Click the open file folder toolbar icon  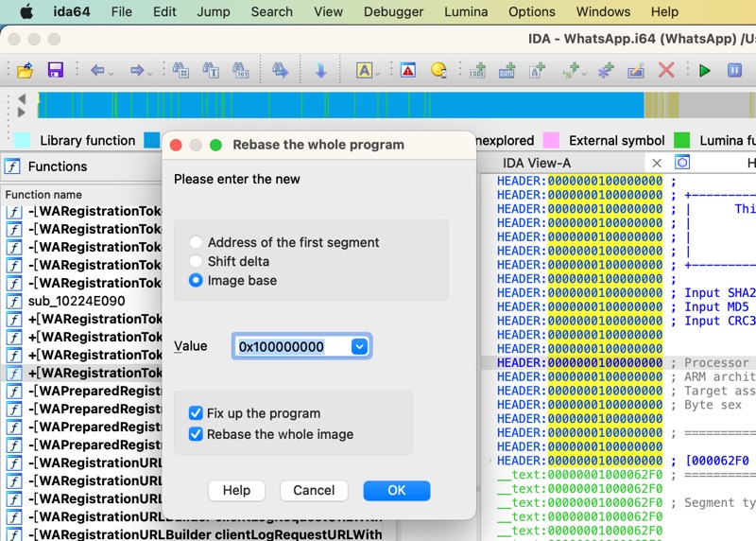click(x=26, y=70)
